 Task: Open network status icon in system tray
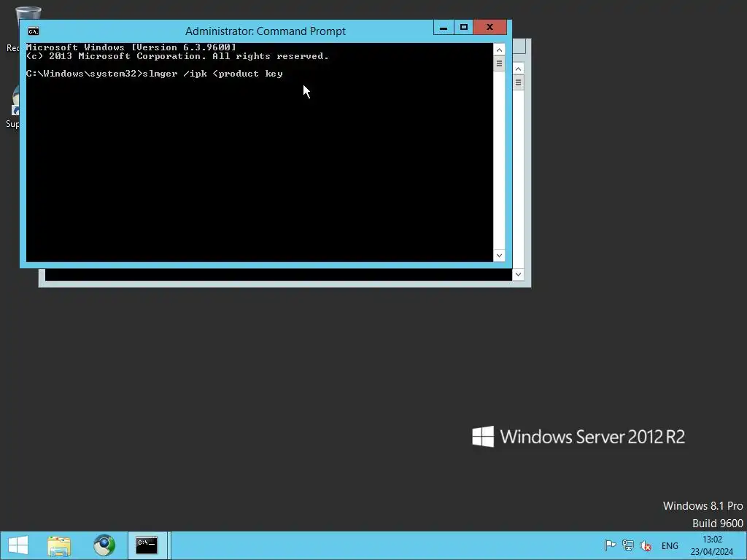point(628,545)
